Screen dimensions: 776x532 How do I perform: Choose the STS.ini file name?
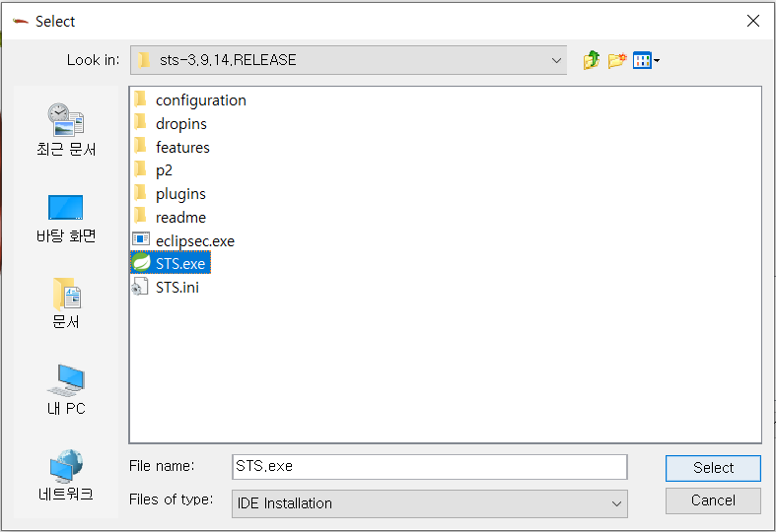point(177,288)
